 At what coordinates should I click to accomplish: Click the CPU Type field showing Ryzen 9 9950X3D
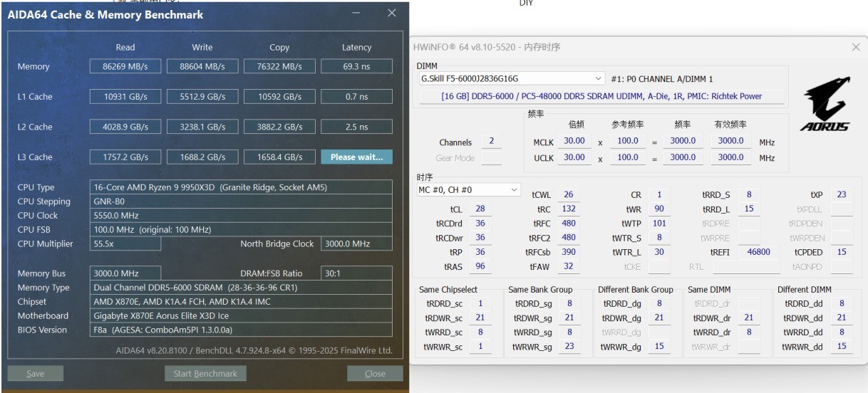(242, 187)
